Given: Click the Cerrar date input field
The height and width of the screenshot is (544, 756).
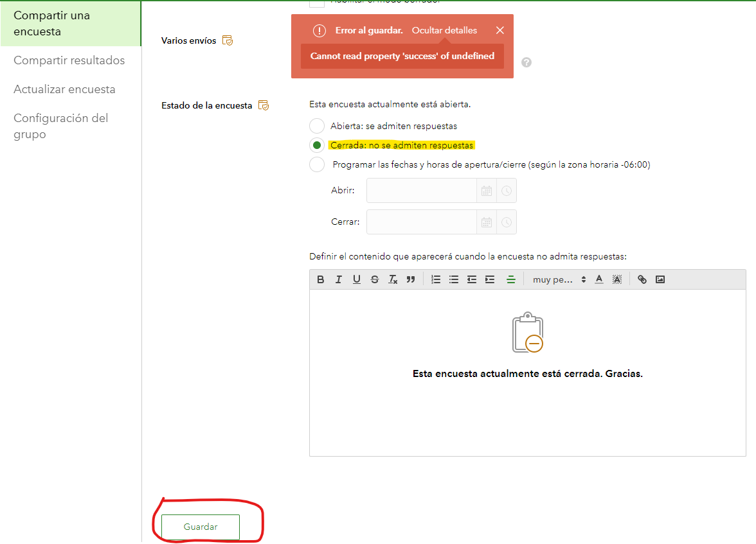Looking at the screenshot, I should click(422, 222).
